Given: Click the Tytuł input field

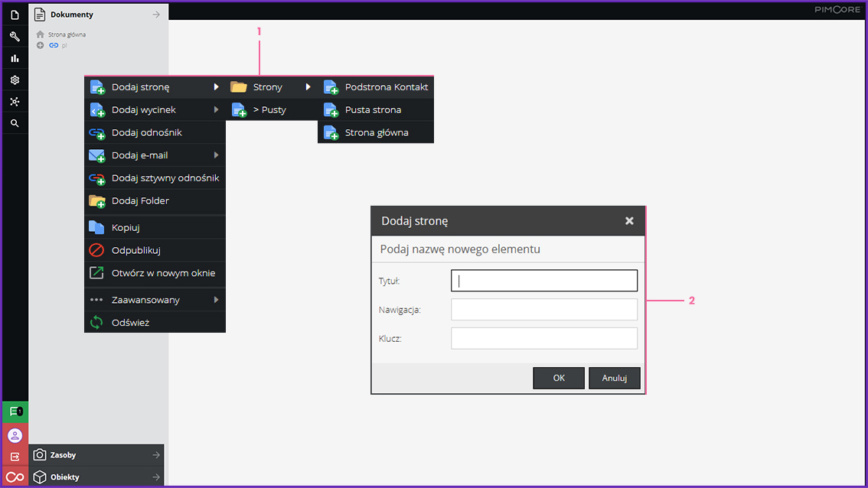Looking at the screenshot, I should 544,281.
